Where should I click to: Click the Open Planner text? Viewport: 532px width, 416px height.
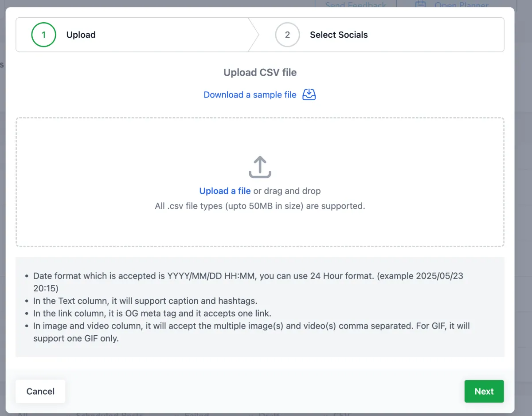pos(462,4)
